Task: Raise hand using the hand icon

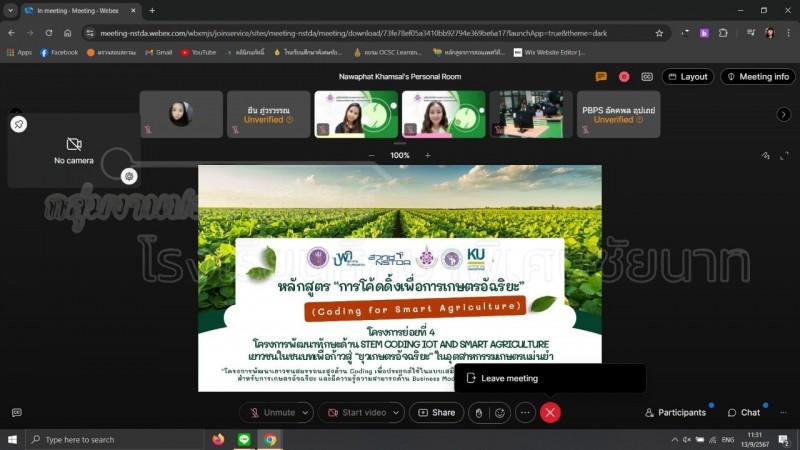Action: [x=479, y=413]
